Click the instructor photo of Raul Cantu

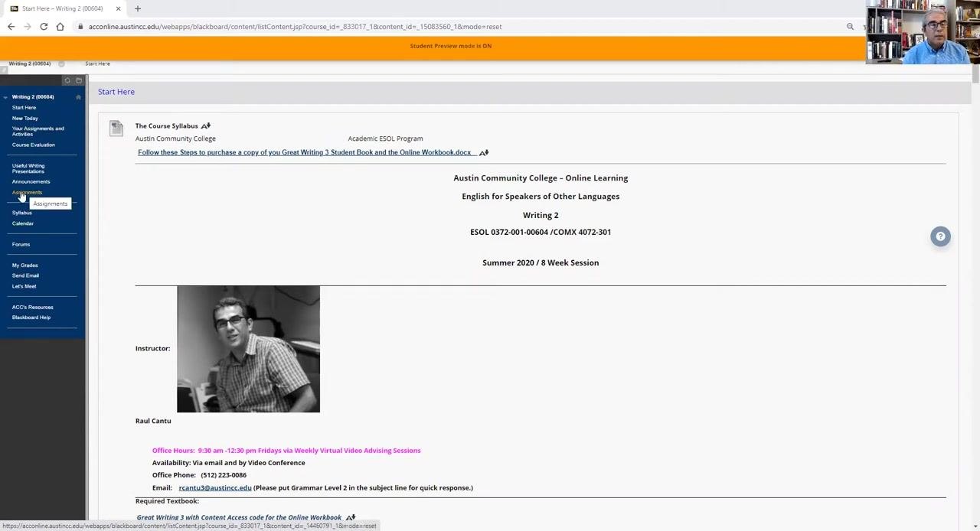(248, 349)
